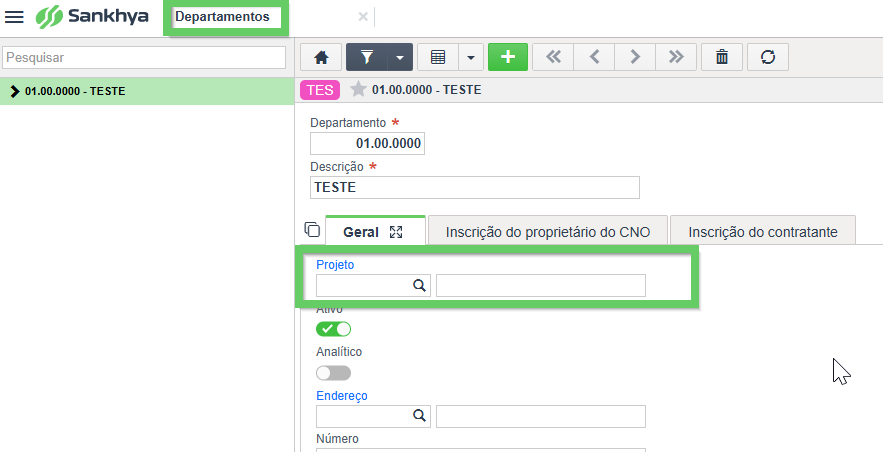Go to the home button in toolbar
Viewport: 883px width, 452px height.
coord(321,57)
